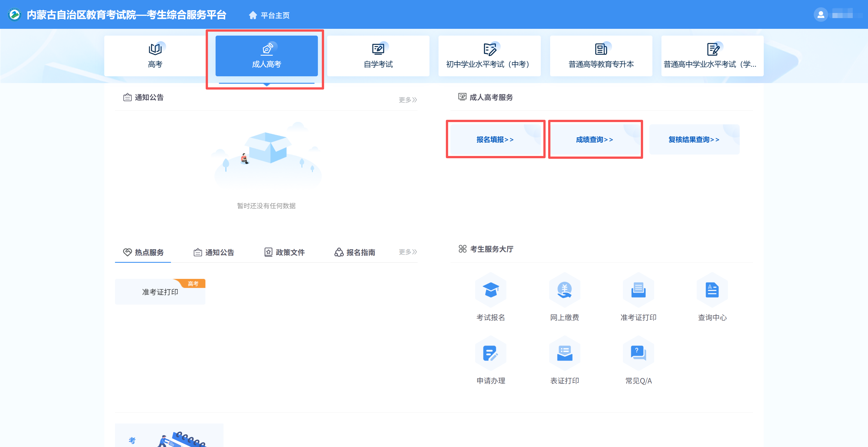Expand 更多 next to 通知公告
Viewport: 868px width, 447px height.
(407, 99)
